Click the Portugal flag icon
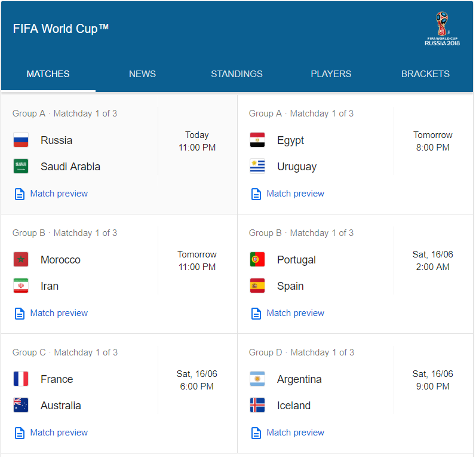This screenshot has height=457, width=476. tap(257, 260)
